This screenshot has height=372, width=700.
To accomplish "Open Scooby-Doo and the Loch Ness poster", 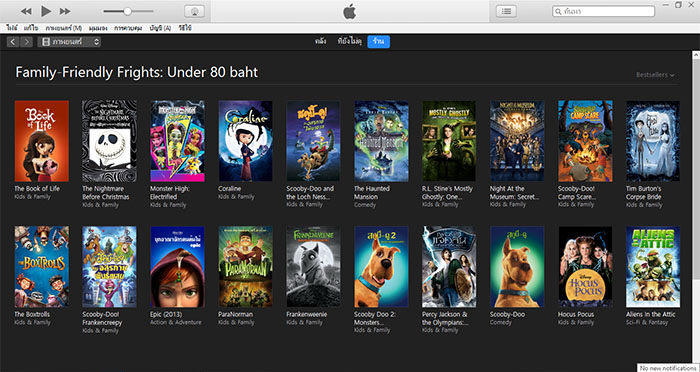I will coord(313,141).
